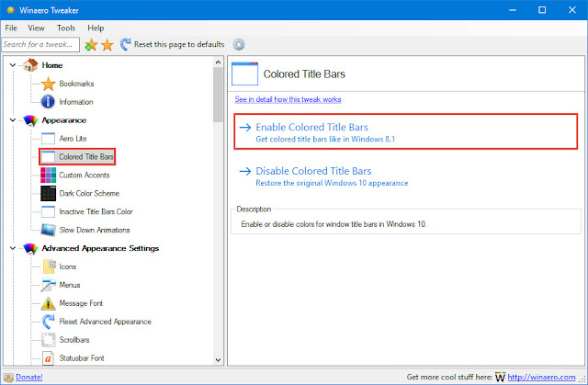Click Advanced Appearance Settings label

100,248
